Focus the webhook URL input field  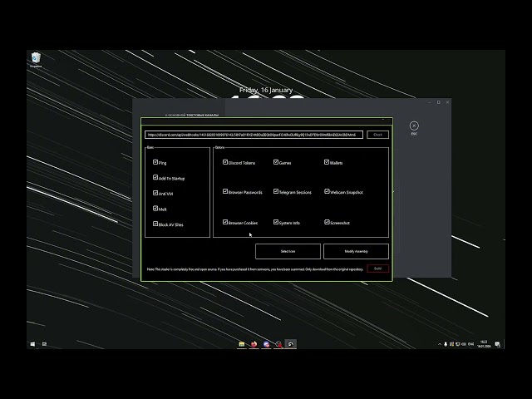pyautogui.click(x=254, y=135)
